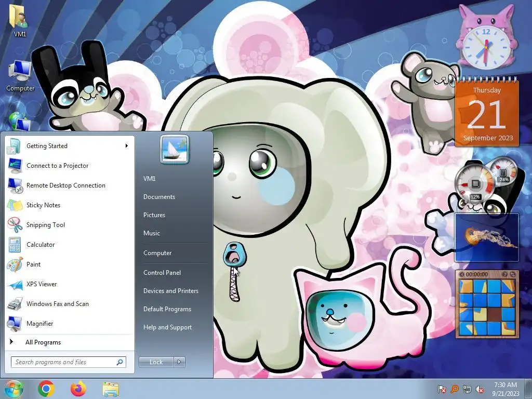The height and width of the screenshot is (399, 532).
Task: Select the Computer desktop icon
Action: [x=20, y=75]
